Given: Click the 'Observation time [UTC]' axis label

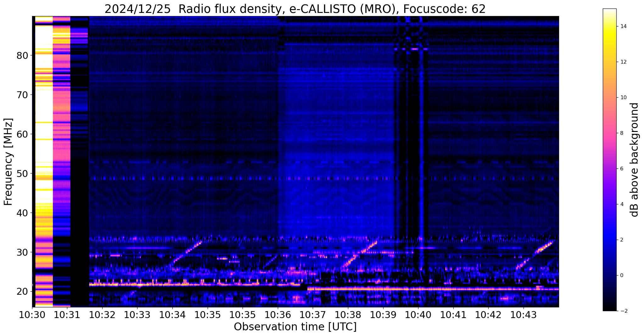Looking at the screenshot, I should pos(295,327).
